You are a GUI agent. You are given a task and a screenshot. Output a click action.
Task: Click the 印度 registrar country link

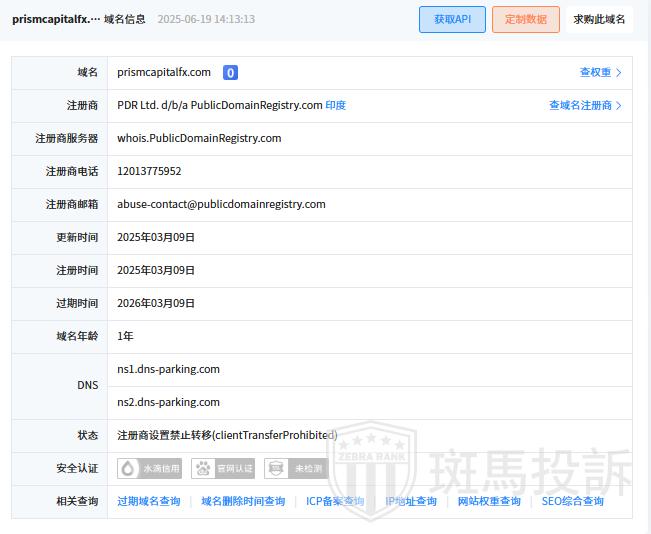point(336,106)
